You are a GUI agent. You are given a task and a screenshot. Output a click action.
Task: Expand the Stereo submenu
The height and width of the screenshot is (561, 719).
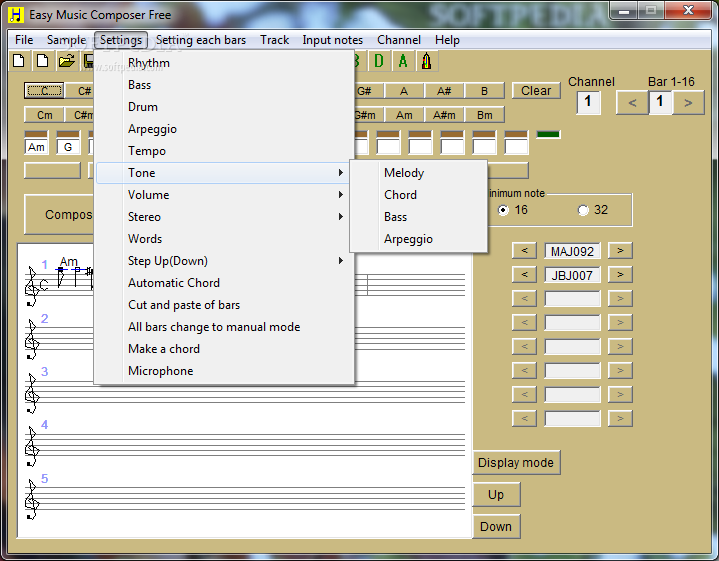[x=222, y=217]
